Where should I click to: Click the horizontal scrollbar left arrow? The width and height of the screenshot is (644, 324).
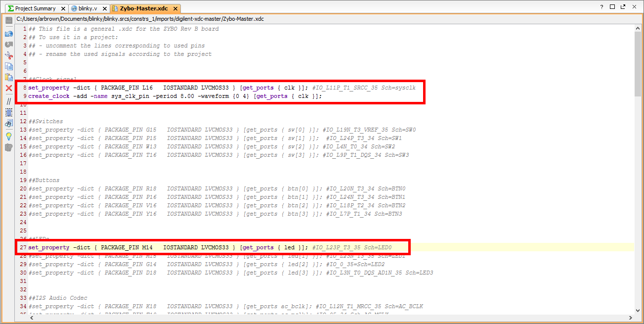(33, 318)
